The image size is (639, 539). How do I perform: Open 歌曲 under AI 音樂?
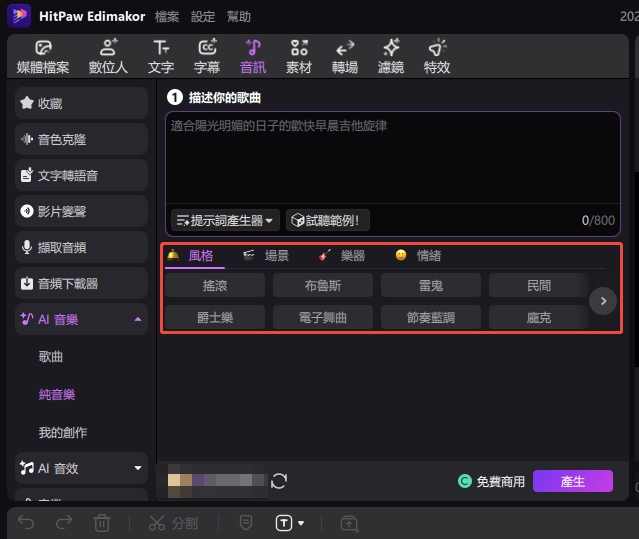coord(51,357)
